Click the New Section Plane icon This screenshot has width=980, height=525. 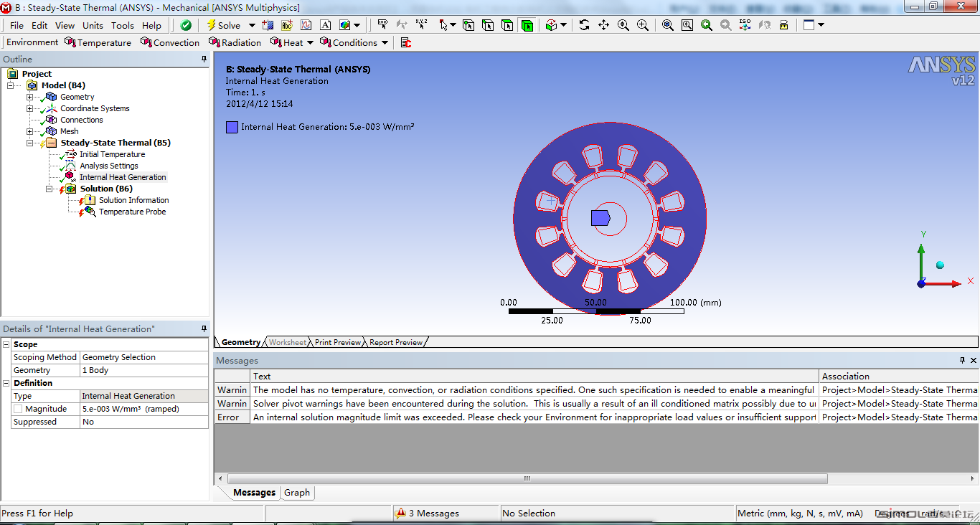click(268, 25)
